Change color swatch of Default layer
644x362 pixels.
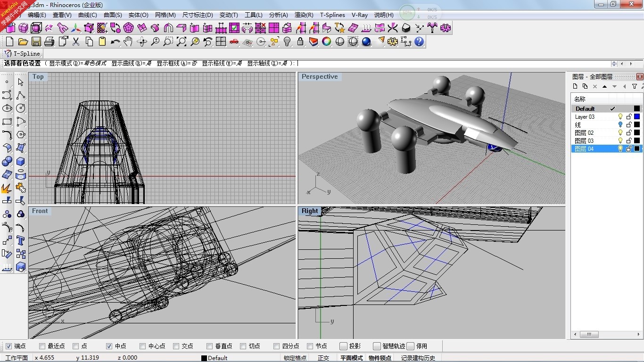(x=637, y=108)
